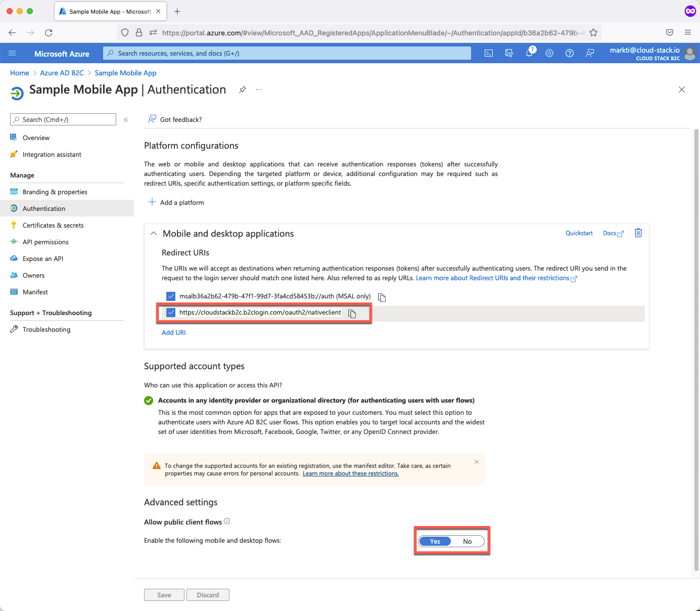The width and height of the screenshot is (700, 611).
Task: Click the page vertical scrollbar
Action: (696, 349)
